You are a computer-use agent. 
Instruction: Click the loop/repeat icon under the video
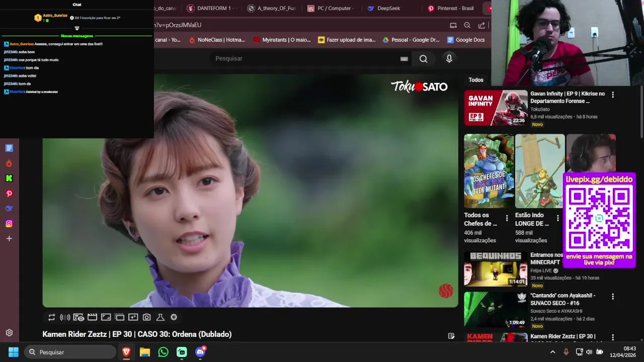point(51,317)
